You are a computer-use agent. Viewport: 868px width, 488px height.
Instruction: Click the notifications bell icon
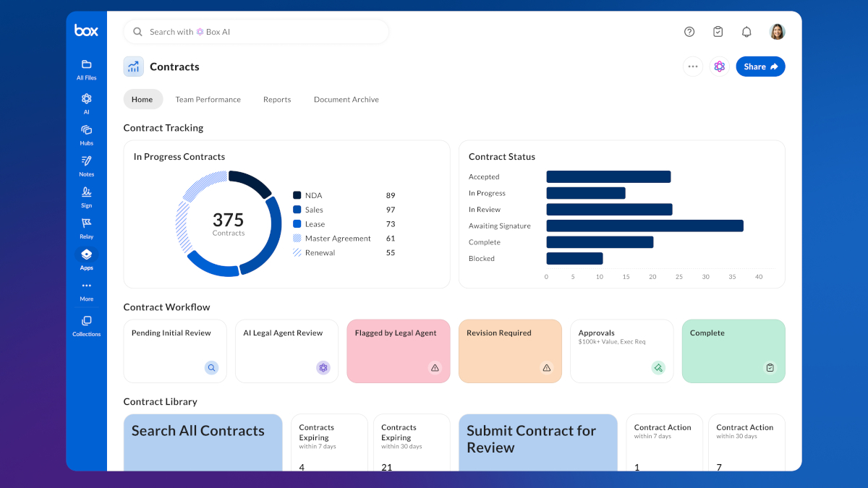point(746,32)
